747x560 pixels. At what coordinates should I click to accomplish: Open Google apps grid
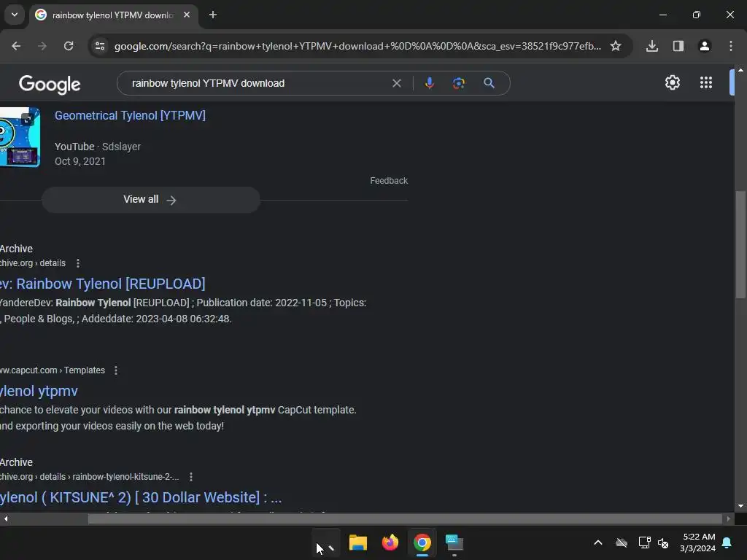pyautogui.click(x=706, y=82)
